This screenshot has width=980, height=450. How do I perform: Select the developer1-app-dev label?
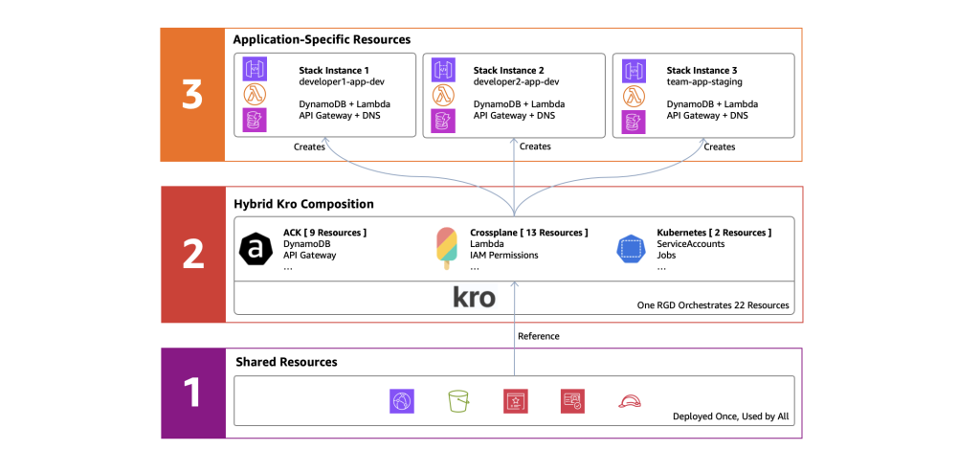(x=342, y=82)
